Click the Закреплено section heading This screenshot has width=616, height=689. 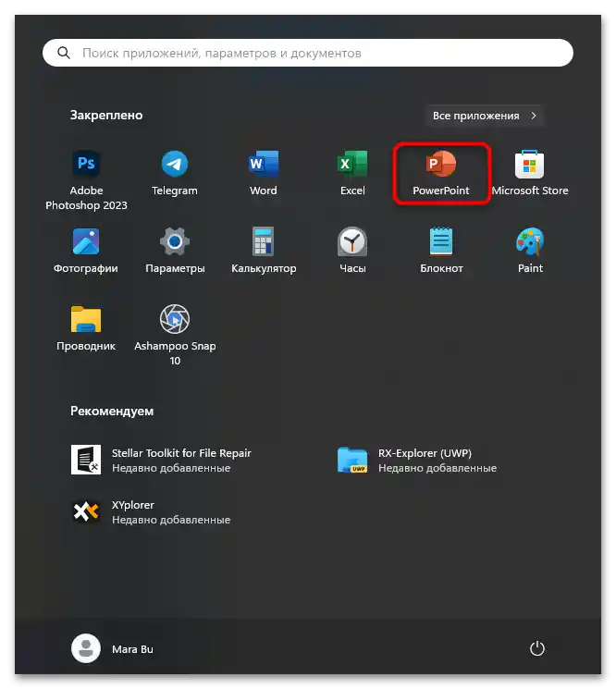pos(106,115)
